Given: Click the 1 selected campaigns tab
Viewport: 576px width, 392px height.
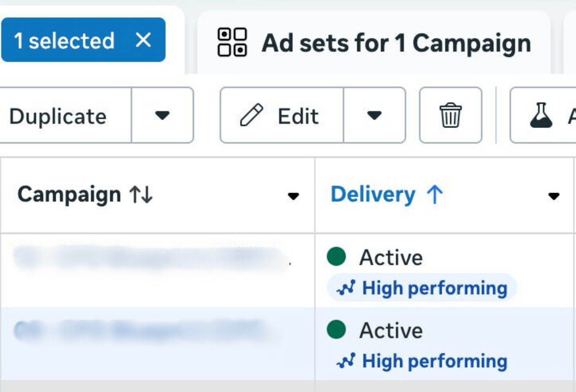Looking at the screenshot, I should pos(64,41).
